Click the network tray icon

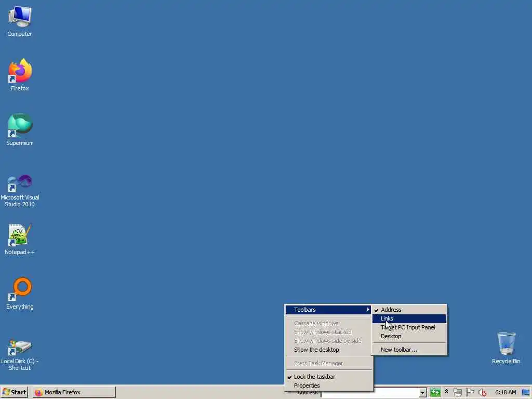click(x=457, y=393)
